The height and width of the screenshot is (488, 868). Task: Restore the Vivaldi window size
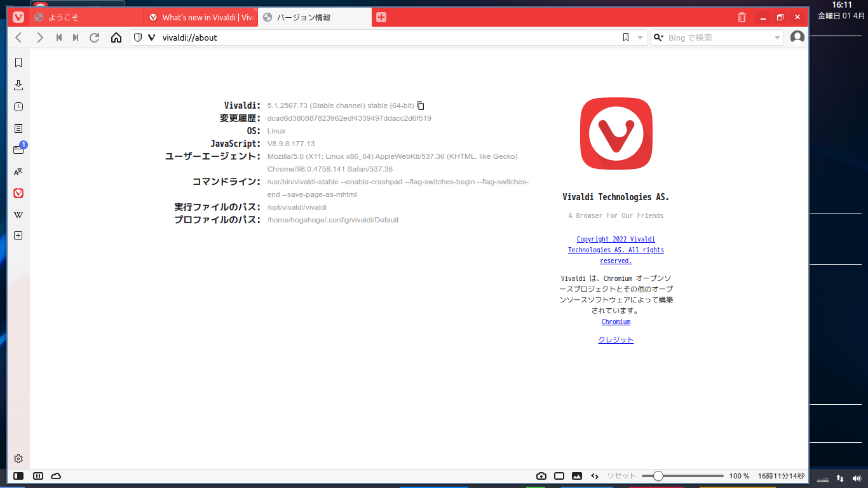coord(780,17)
